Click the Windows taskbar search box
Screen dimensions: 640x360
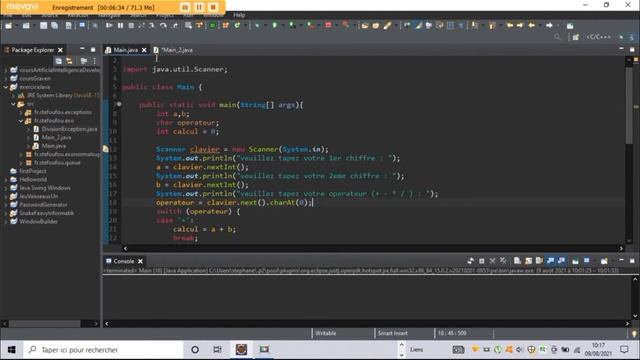pos(103,350)
